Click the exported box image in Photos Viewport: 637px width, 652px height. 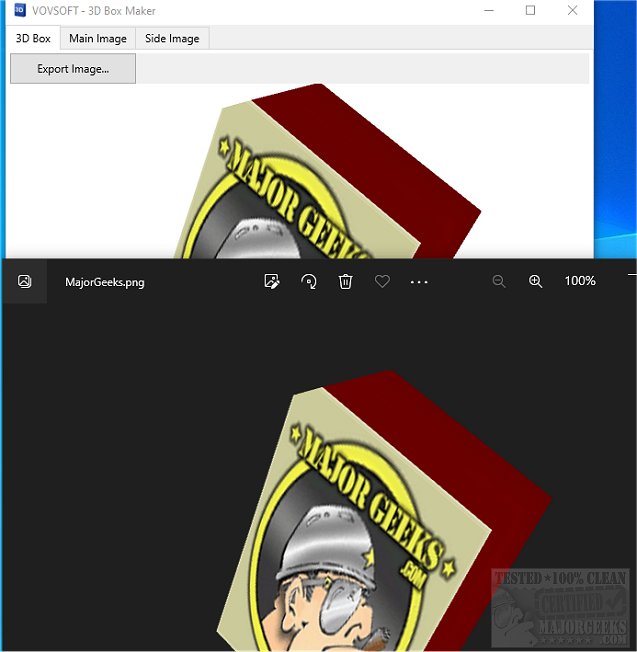point(383,511)
